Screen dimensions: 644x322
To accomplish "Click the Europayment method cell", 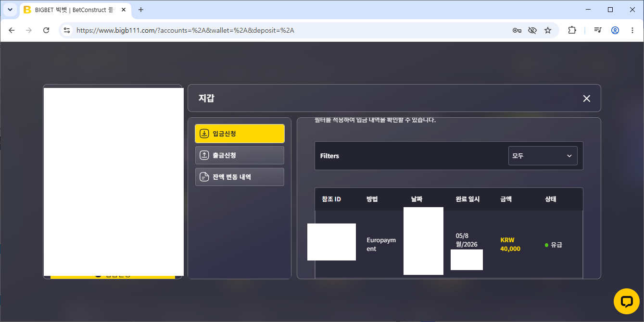I will pyautogui.click(x=381, y=245).
